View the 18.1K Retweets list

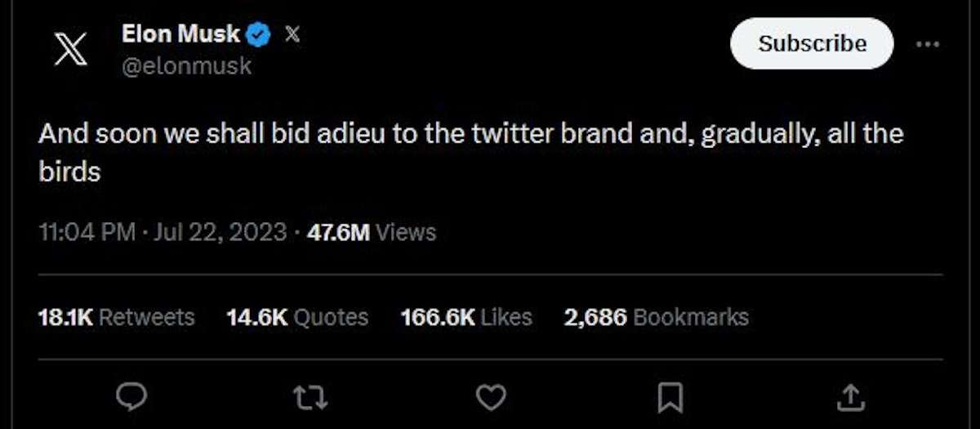[116, 317]
